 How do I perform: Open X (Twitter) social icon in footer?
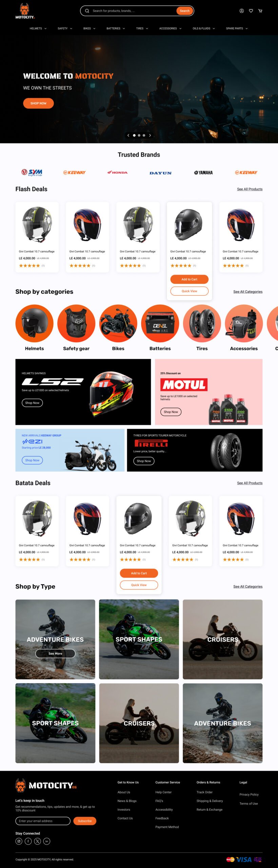tap(38, 841)
